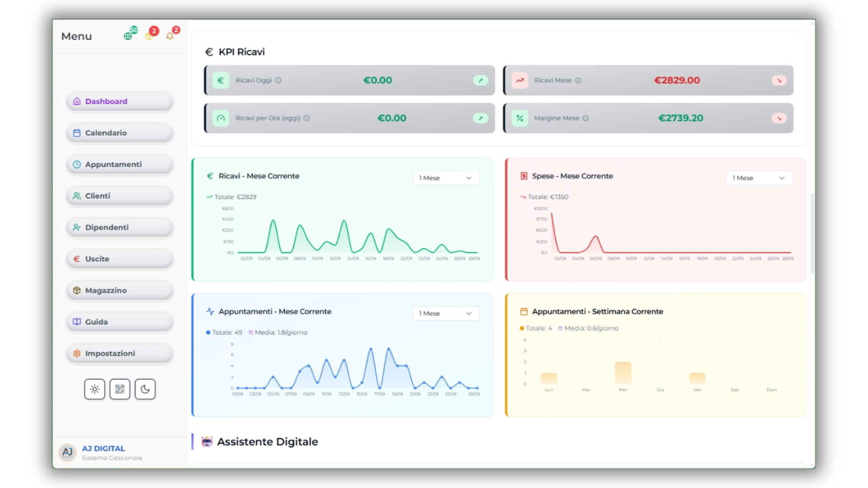
Task: Open the Impostazioni settings page
Action: tap(120, 353)
